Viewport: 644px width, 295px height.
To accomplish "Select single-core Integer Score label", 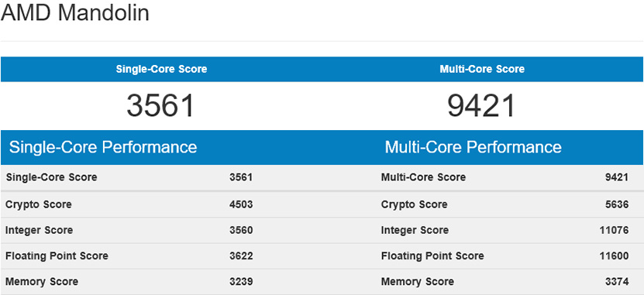I will click(x=39, y=230).
